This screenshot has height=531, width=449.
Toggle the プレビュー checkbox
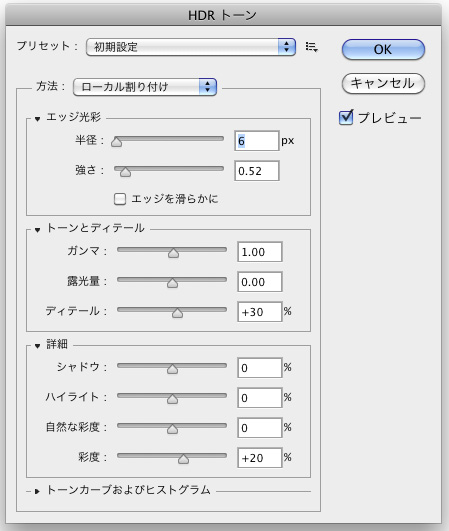coord(346,117)
